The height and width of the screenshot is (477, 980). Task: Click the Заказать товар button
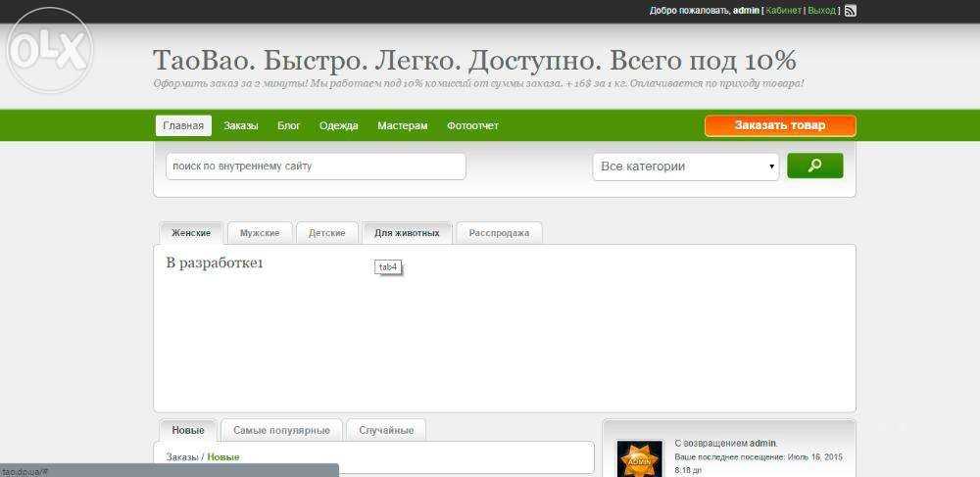[780, 125]
